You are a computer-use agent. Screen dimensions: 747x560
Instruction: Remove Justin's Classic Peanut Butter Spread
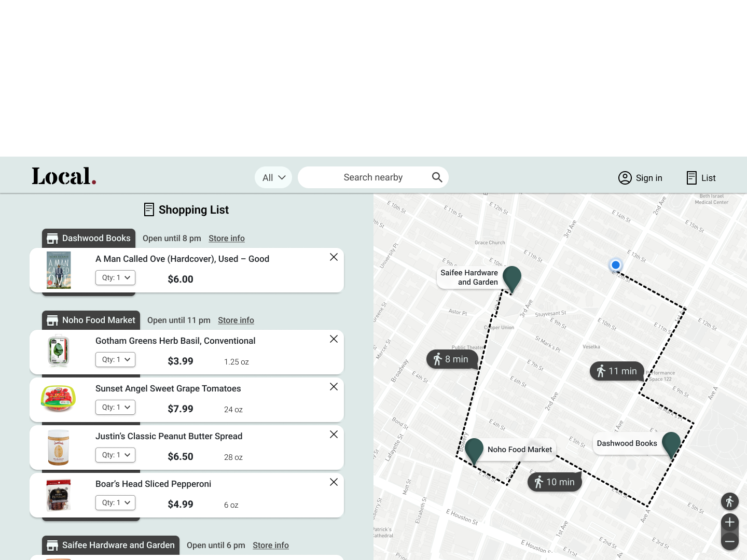tap(334, 435)
